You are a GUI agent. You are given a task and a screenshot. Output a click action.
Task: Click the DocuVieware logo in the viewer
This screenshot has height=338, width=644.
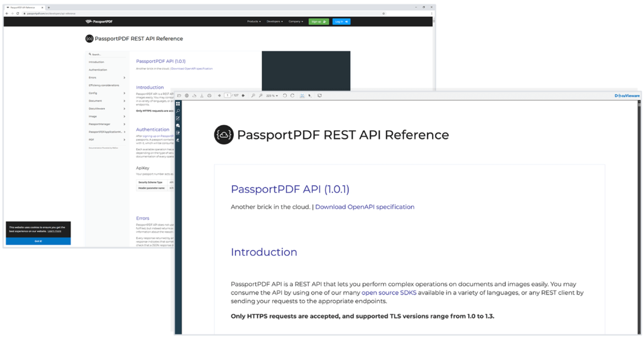click(627, 95)
